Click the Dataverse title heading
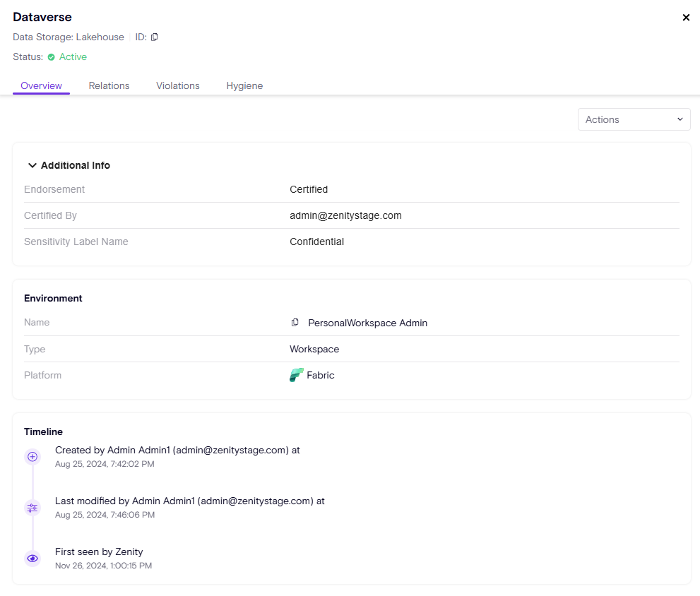The width and height of the screenshot is (700, 596). click(x=42, y=17)
